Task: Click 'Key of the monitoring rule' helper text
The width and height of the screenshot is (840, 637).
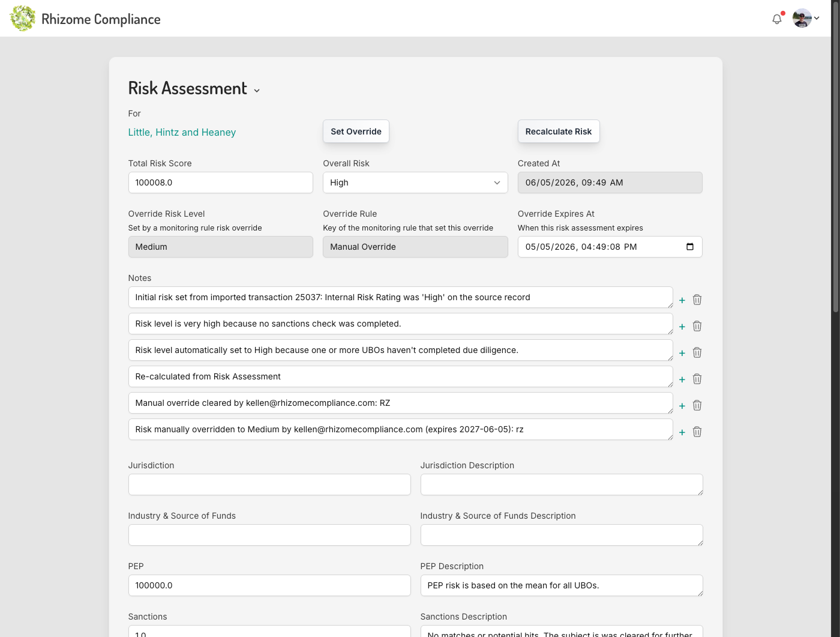Action: click(408, 228)
